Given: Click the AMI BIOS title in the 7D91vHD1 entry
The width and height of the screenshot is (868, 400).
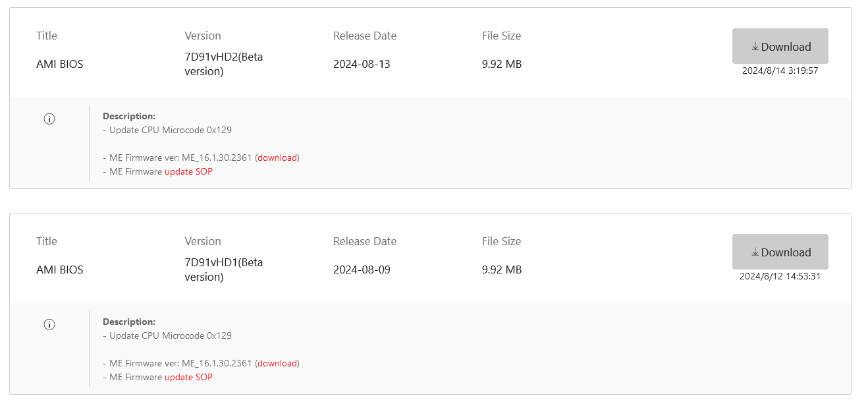Looking at the screenshot, I should (x=60, y=270).
